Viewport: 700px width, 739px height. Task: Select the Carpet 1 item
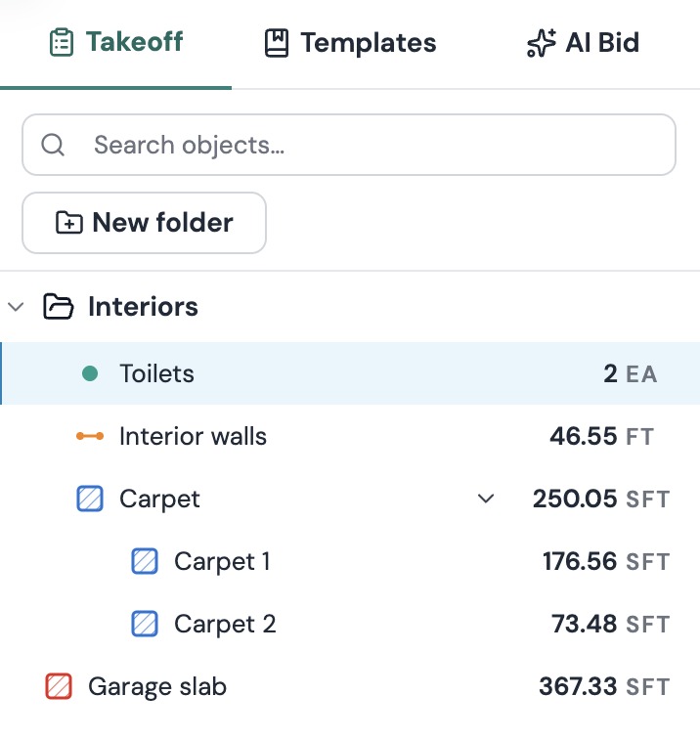(x=350, y=561)
